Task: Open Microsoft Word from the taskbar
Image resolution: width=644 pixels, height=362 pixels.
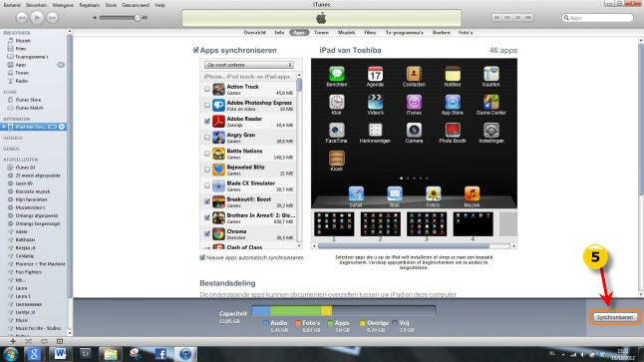Action: point(60,354)
